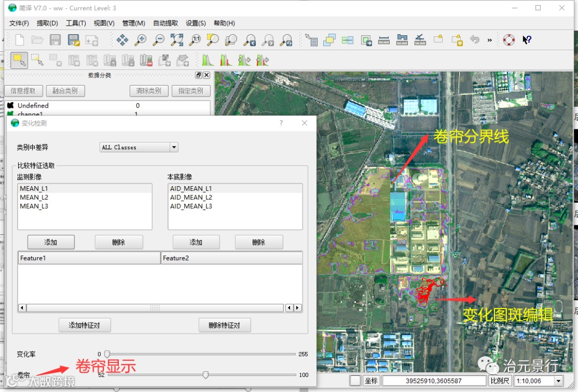Select the zoom out magnifier tool
The image size is (578, 392).
(x=158, y=40)
